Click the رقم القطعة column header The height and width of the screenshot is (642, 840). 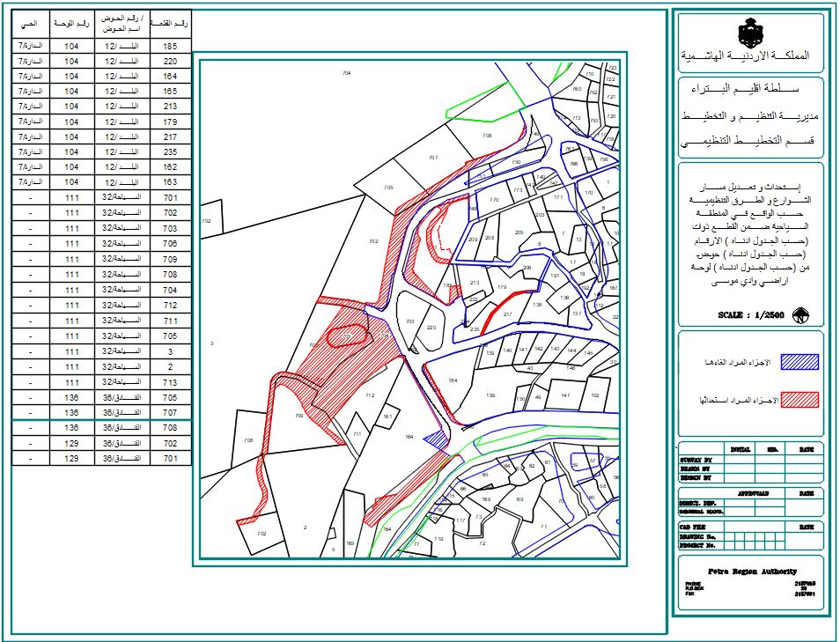(x=170, y=22)
